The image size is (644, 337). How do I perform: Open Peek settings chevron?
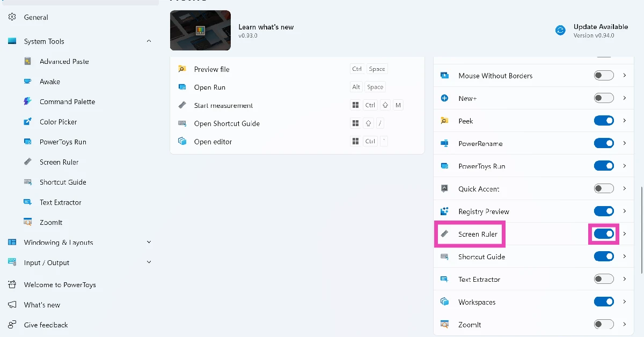click(x=625, y=121)
